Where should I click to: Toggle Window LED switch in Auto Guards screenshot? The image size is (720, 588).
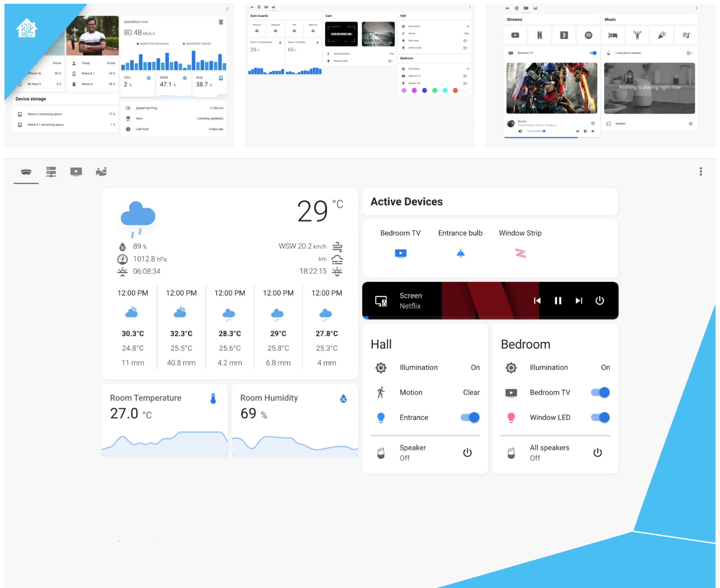(x=466, y=83)
